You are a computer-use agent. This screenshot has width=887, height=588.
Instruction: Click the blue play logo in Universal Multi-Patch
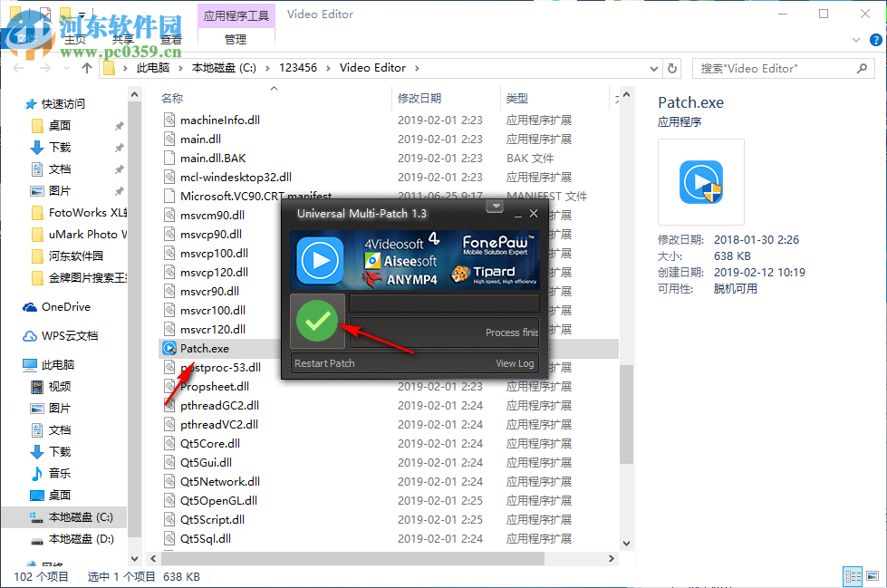coord(319,261)
